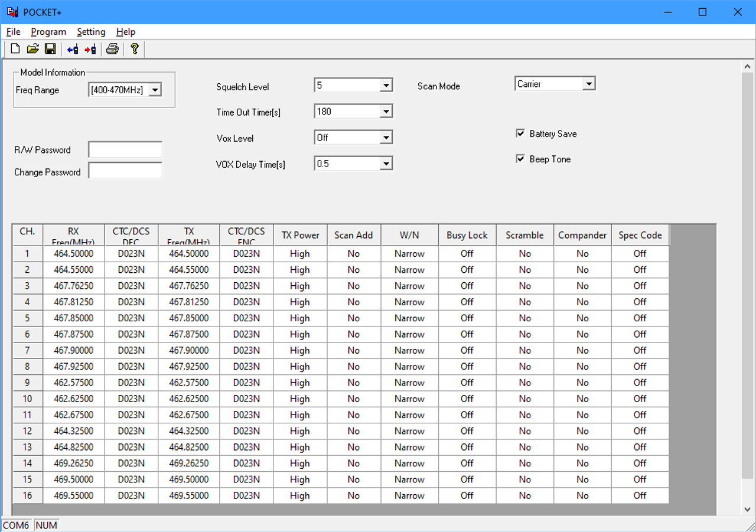Click the Save floppy disk icon
This screenshot has width=756, height=532.
click(x=50, y=49)
